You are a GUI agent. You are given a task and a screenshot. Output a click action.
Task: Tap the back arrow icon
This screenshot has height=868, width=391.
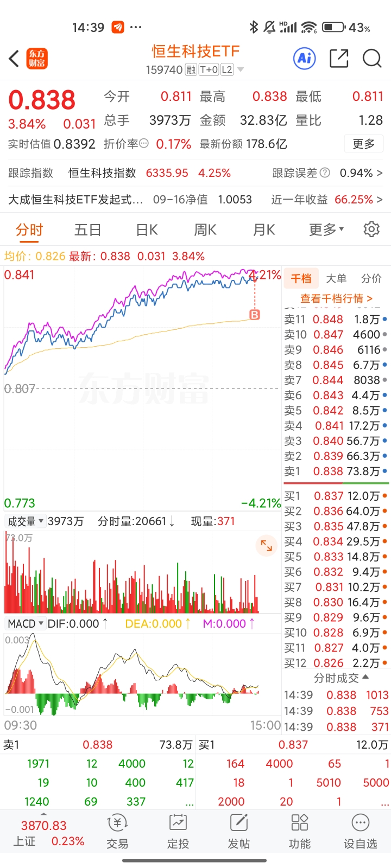(x=15, y=59)
